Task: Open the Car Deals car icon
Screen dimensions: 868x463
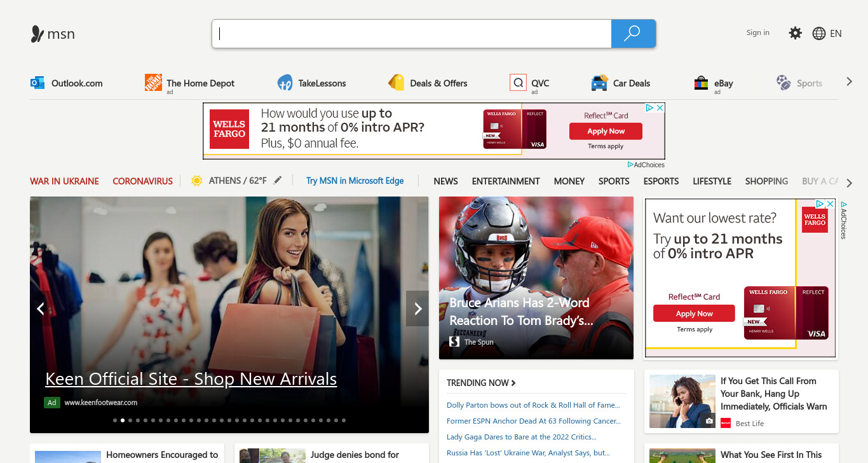Action: pyautogui.click(x=599, y=83)
